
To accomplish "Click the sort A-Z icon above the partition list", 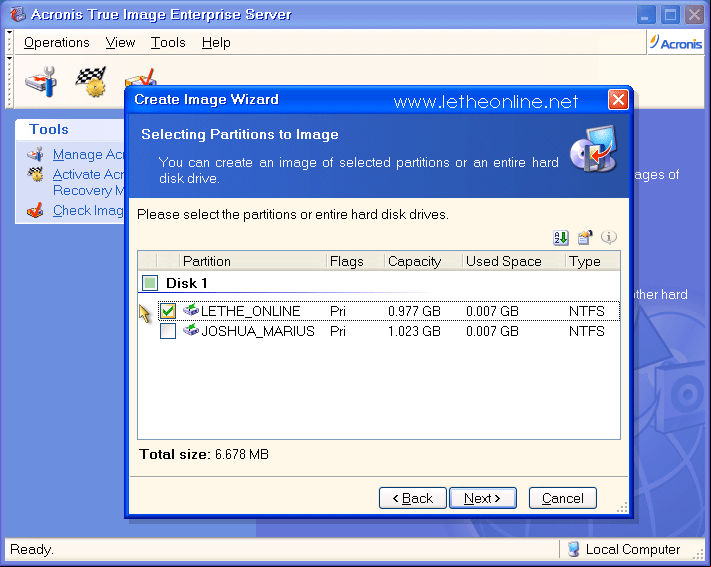I will pyautogui.click(x=561, y=237).
